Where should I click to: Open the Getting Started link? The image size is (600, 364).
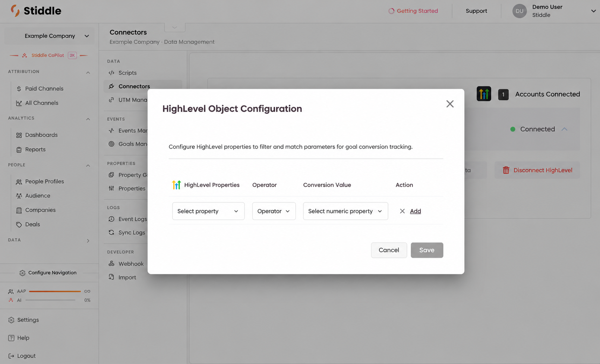[x=413, y=11]
